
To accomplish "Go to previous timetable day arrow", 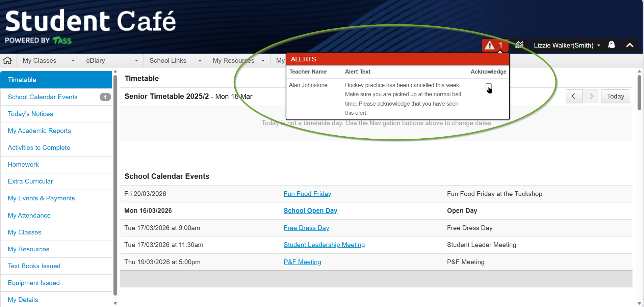I will 573,96.
